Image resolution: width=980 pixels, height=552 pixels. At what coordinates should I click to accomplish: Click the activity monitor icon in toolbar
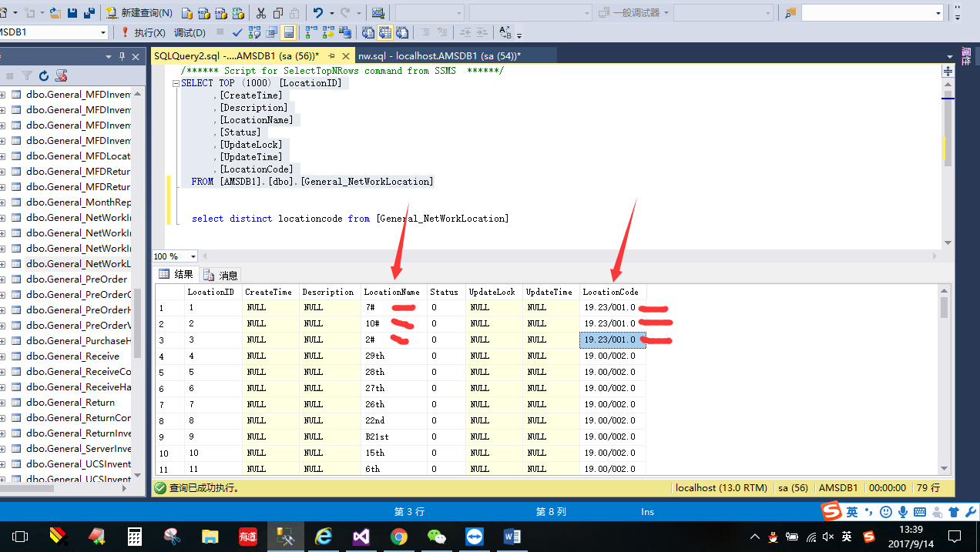[x=378, y=13]
